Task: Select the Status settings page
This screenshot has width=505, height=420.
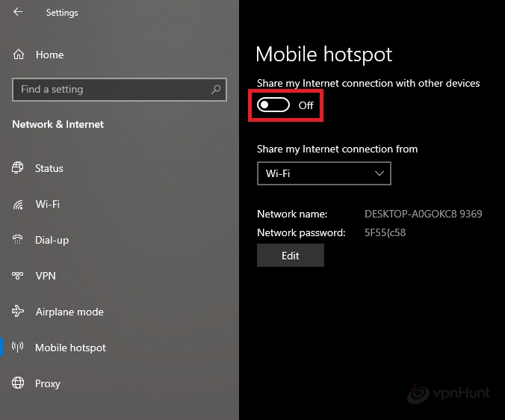Action: pos(49,168)
